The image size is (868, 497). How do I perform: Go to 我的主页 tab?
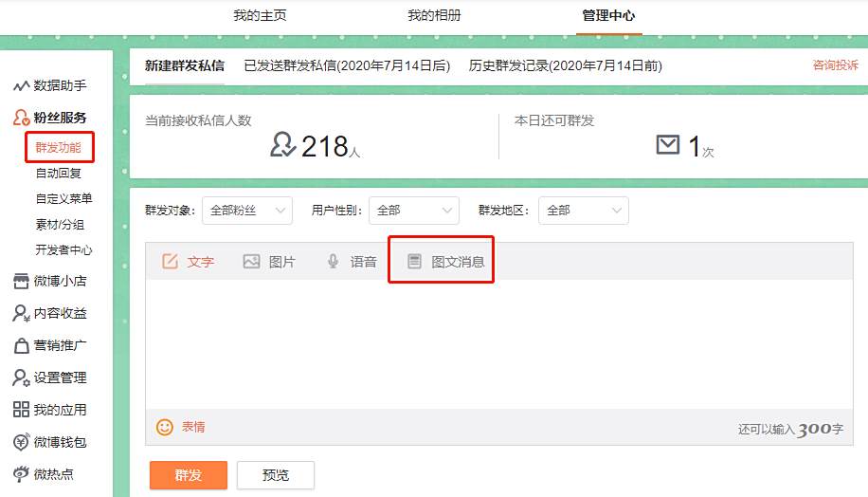click(260, 15)
